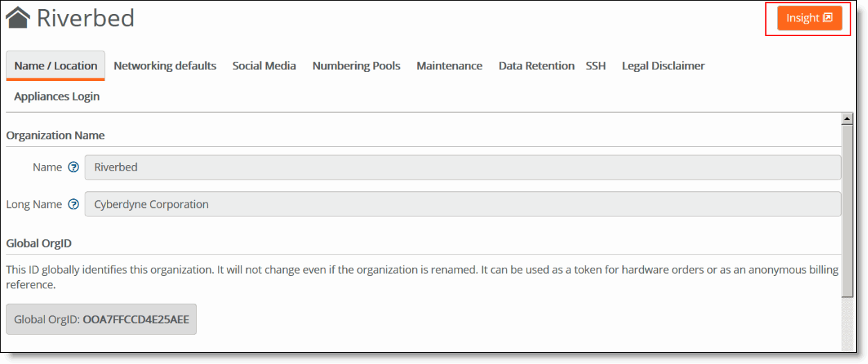Viewport: 868px width, 364px height.
Task: Click the Global OrgID value box
Action: [101, 320]
